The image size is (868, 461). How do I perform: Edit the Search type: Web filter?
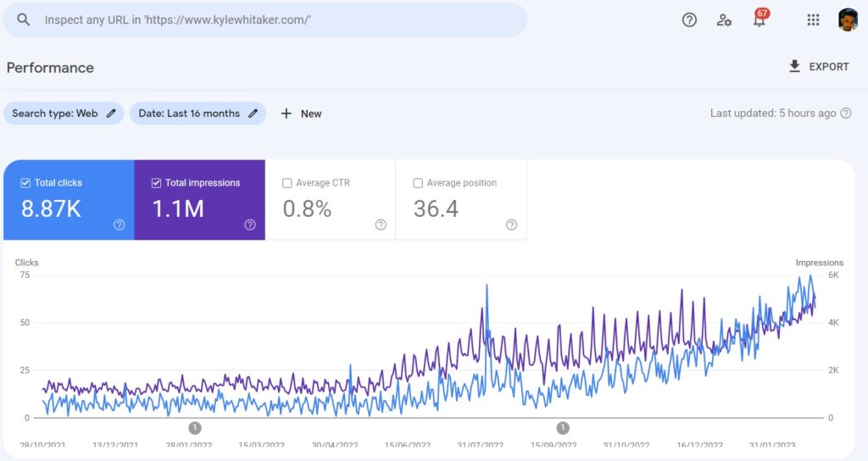pos(64,114)
